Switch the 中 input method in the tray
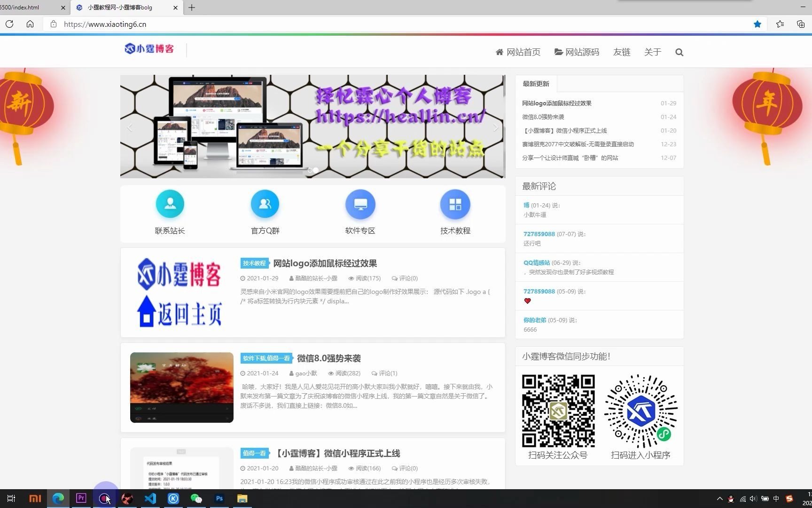The image size is (812, 508). pos(775,499)
